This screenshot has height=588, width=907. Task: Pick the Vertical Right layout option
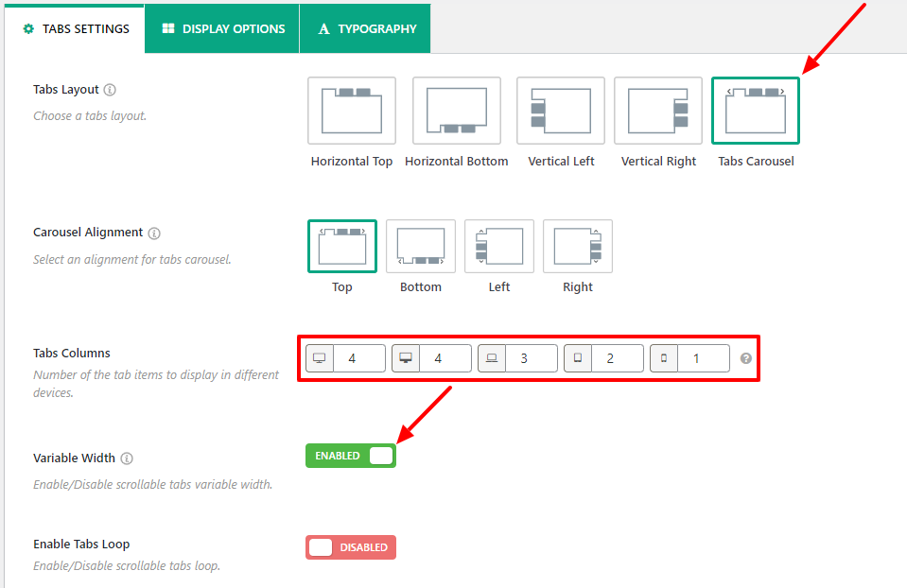[x=658, y=111]
